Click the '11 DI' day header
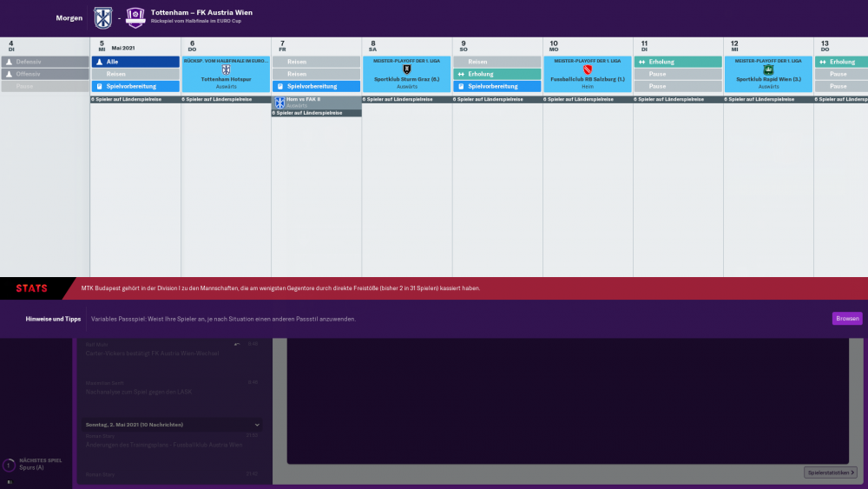Image resolution: width=868 pixels, height=489 pixels. pos(644,46)
